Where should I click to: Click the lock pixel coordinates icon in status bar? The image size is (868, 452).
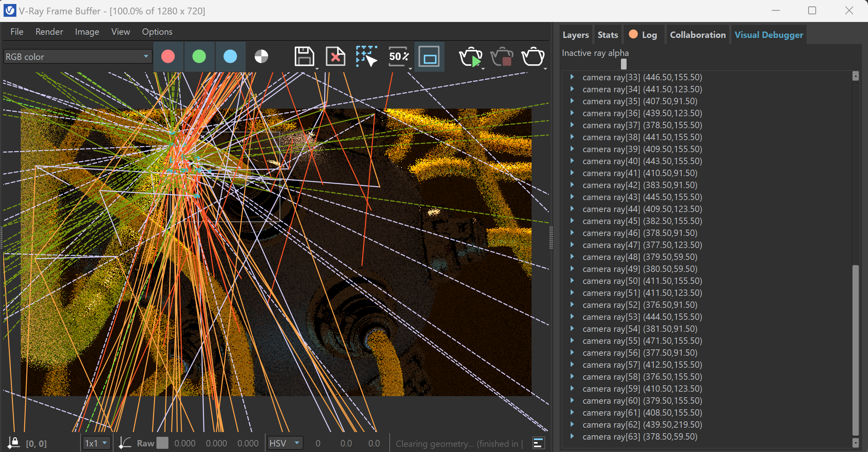pos(14,443)
